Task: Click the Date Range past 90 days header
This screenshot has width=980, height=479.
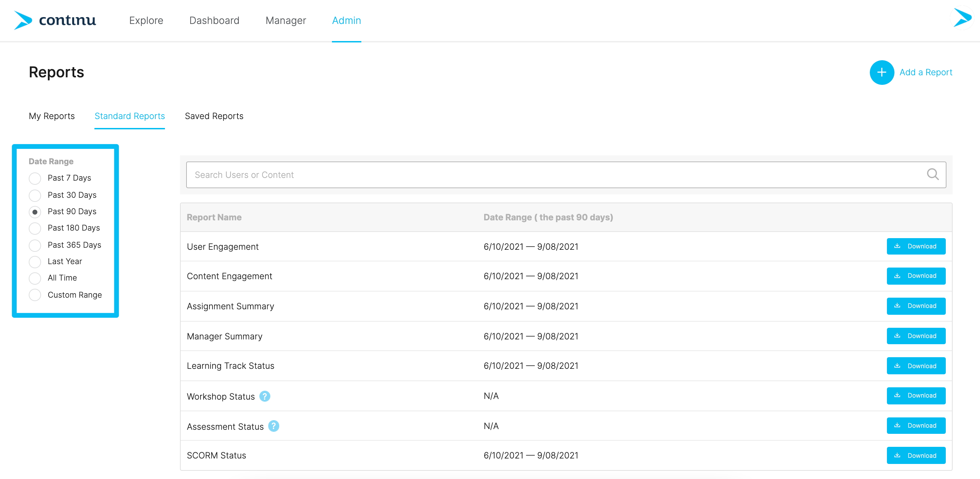Action: (548, 217)
